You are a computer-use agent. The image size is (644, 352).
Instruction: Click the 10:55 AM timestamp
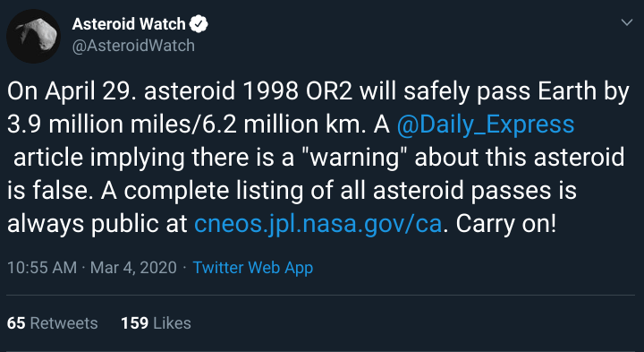[x=42, y=268]
